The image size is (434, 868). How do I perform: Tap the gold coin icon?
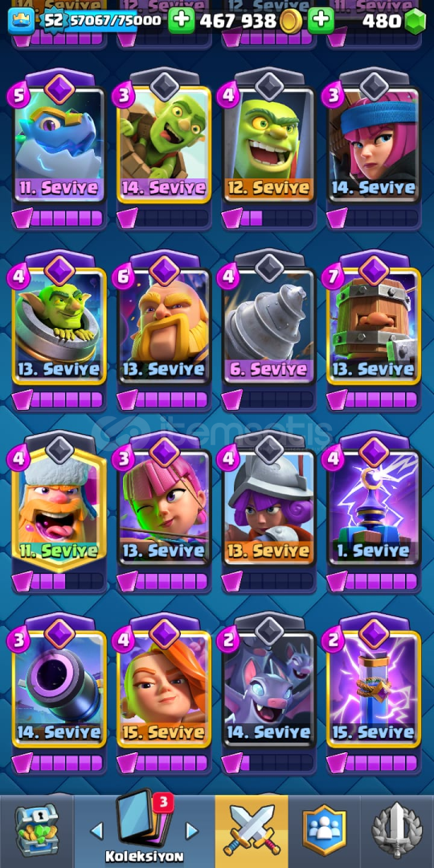[291, 22]
